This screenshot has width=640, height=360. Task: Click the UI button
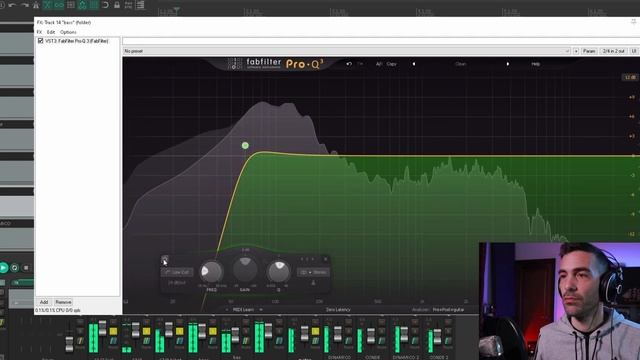tap(634, 51)
